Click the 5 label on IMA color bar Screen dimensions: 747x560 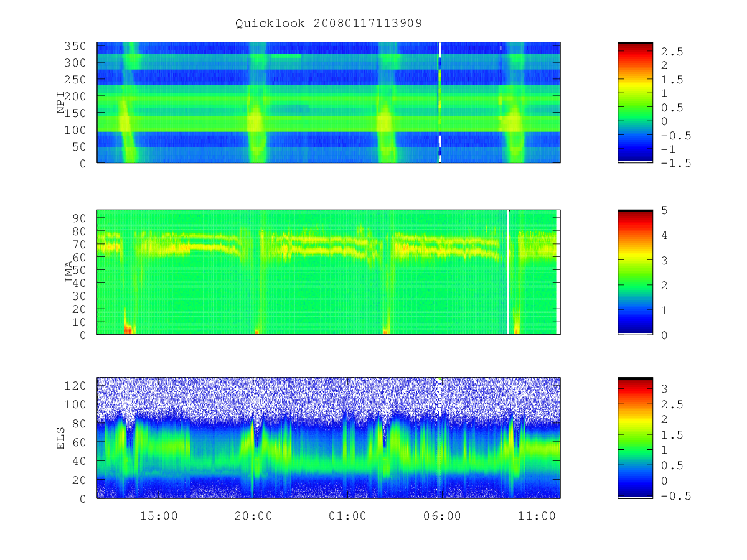(664, 210)
